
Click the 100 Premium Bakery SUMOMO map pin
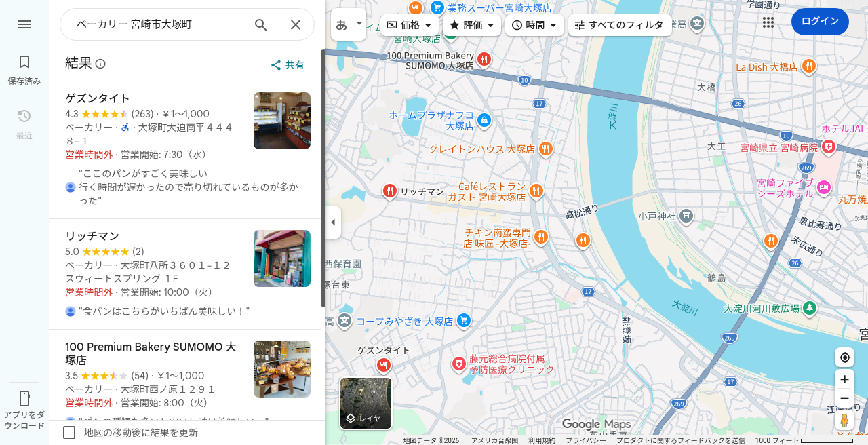click(x=484, y=60)
